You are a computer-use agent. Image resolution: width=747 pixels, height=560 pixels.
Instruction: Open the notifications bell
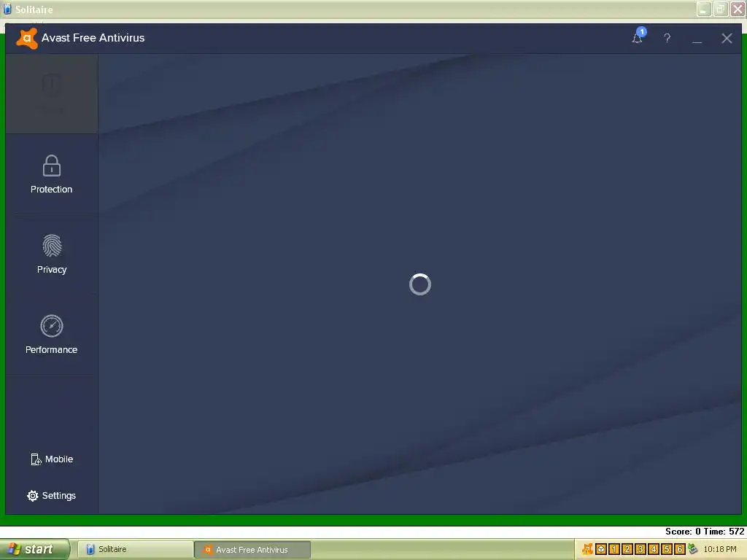point(638,37)
